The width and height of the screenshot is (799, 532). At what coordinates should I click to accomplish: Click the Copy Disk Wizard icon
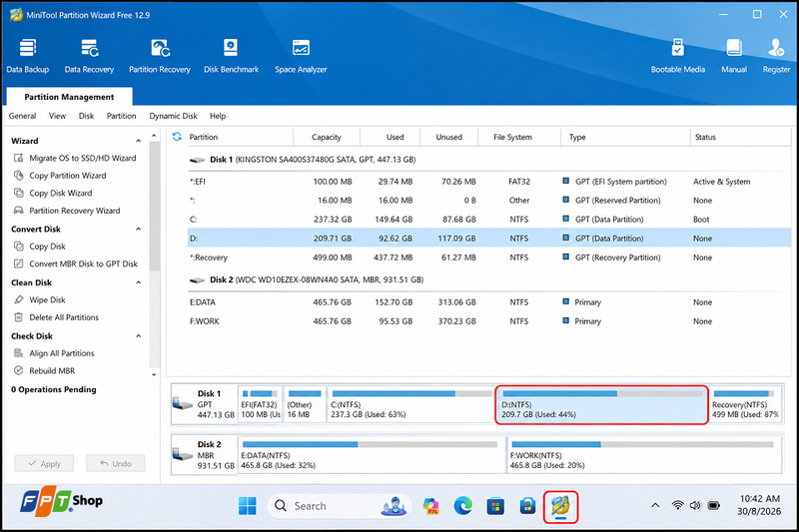(18, 193)
